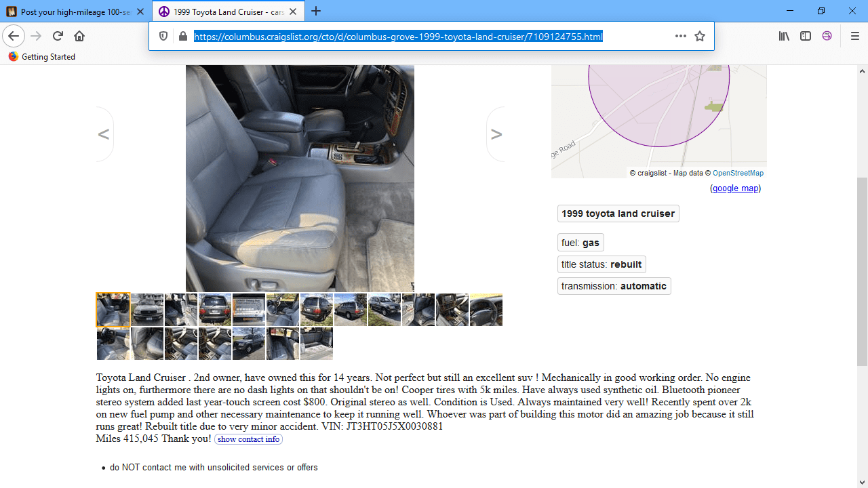Open the Firefox hamburger menu
The image size is (868, 488).
pos(854,36)
